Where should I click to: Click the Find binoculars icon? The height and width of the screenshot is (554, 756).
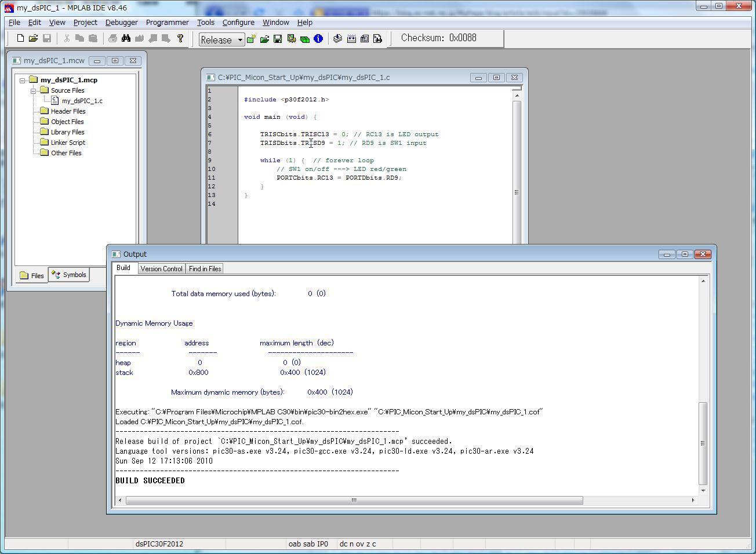126,39
